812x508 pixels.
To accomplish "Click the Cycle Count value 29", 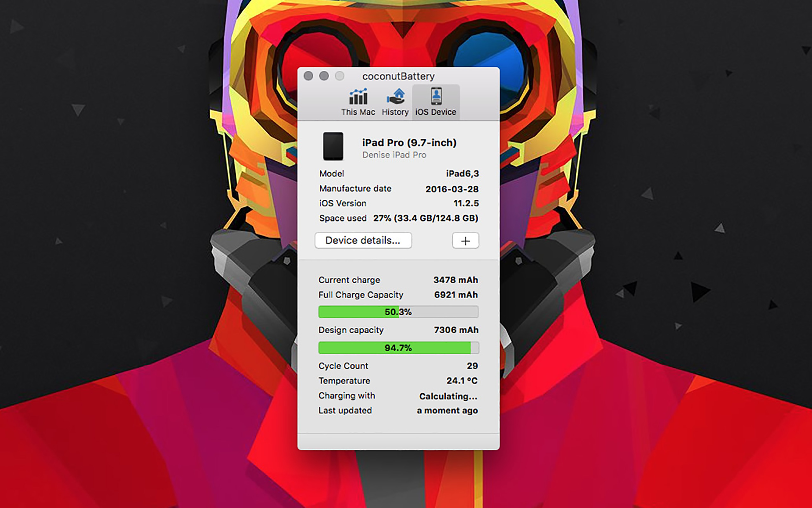I will click(472, 366).
